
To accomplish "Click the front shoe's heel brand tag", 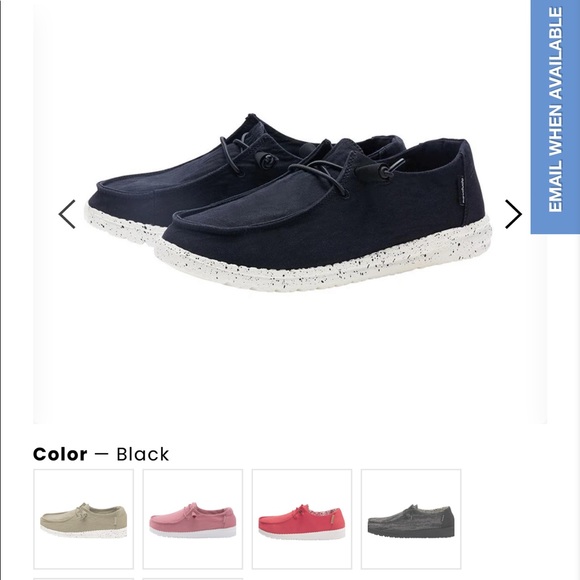I will [x=463, y=190].
